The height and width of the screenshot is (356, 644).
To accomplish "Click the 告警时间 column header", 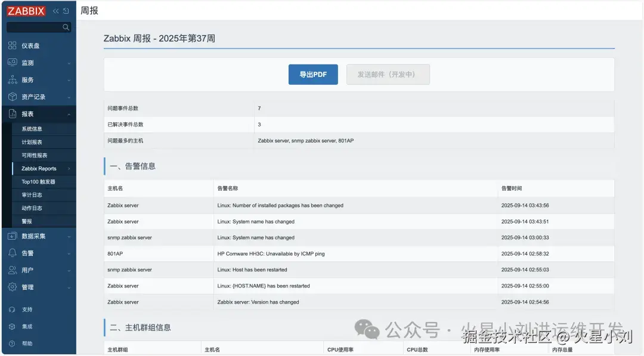I will (512, 188).
